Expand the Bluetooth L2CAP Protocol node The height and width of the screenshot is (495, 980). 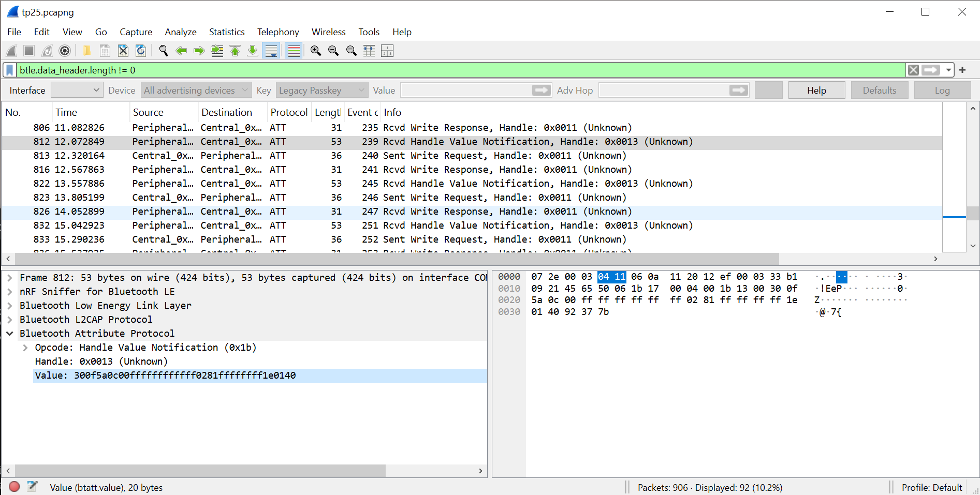[x=10, y=320]
